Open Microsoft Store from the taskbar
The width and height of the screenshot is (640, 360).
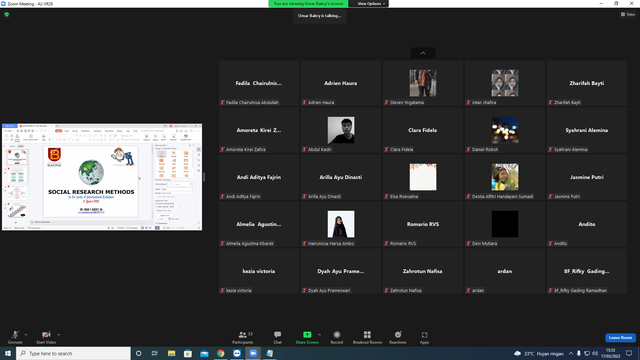coord(188,353)
